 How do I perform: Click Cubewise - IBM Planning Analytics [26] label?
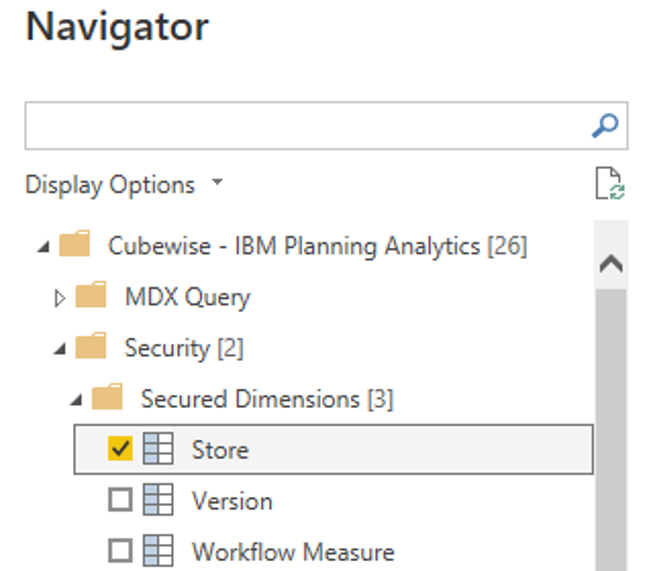click(x=318, y=246)
